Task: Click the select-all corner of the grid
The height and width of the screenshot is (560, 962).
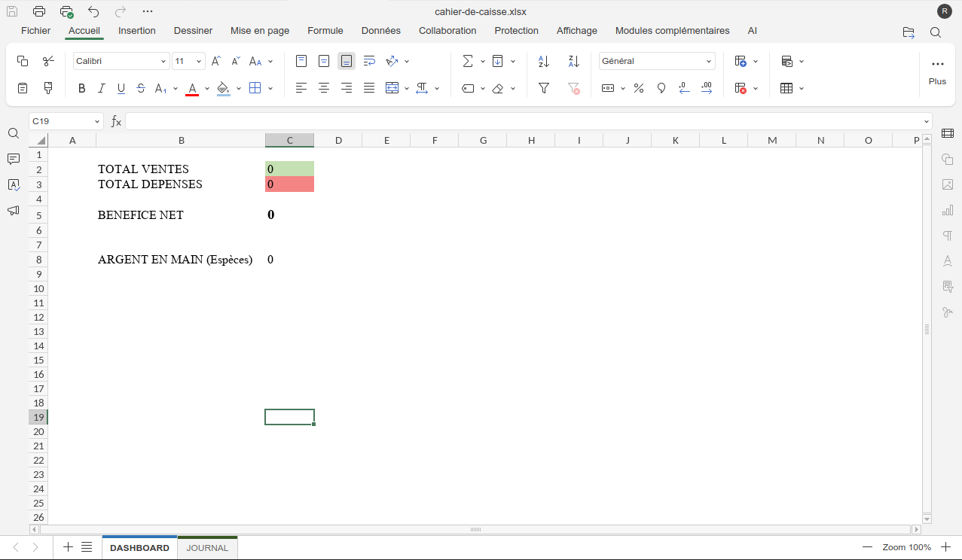Action: click(x=38, y=140)
